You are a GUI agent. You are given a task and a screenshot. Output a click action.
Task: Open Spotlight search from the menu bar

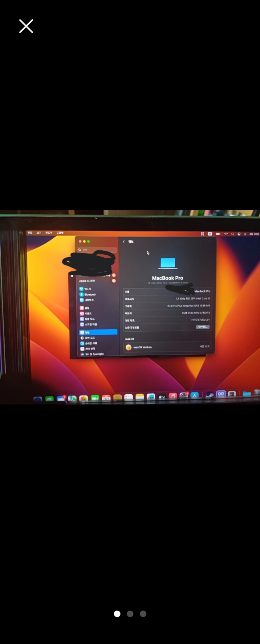click(x=233, y=234)
